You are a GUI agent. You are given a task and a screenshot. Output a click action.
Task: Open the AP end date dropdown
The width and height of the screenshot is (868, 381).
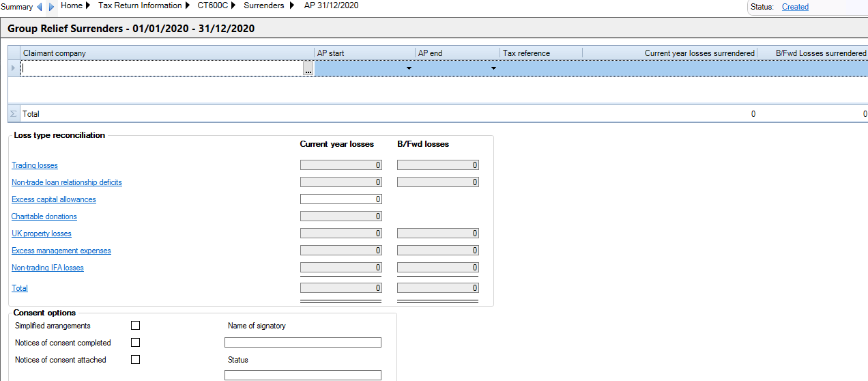(x=493, y=68)
